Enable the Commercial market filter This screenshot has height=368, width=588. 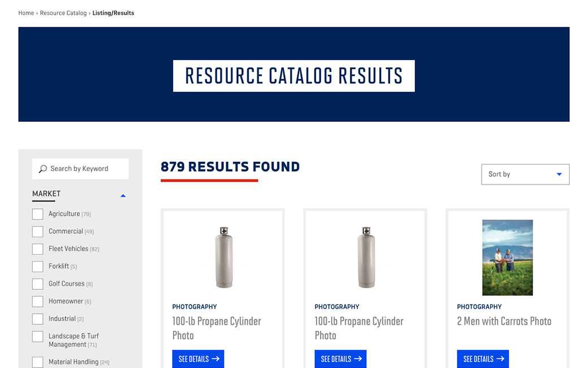[x=38, y=232]
